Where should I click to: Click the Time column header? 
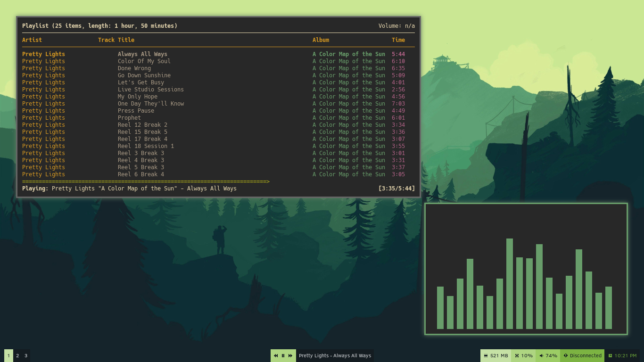(398, 40)
